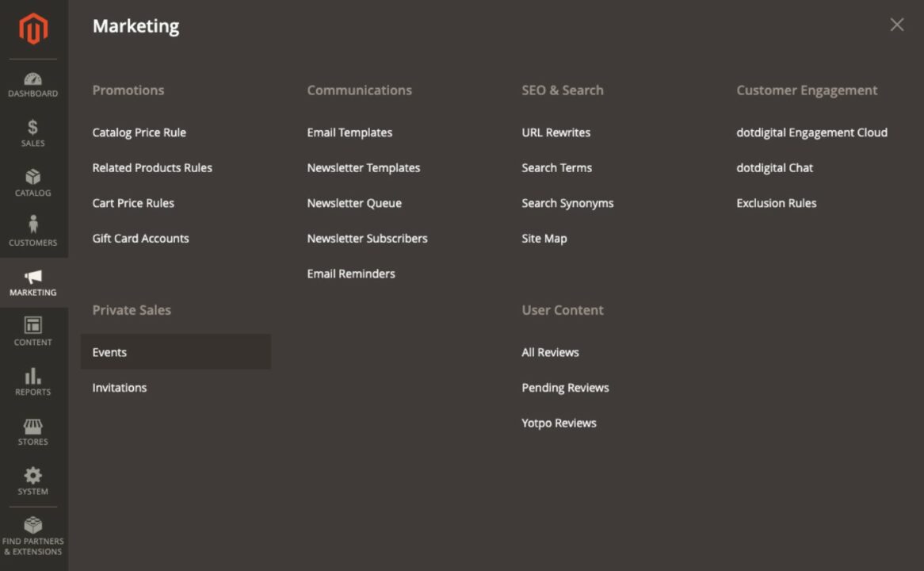Open the System gear icon
The image size is (924, 571).
tap(33, 476)
